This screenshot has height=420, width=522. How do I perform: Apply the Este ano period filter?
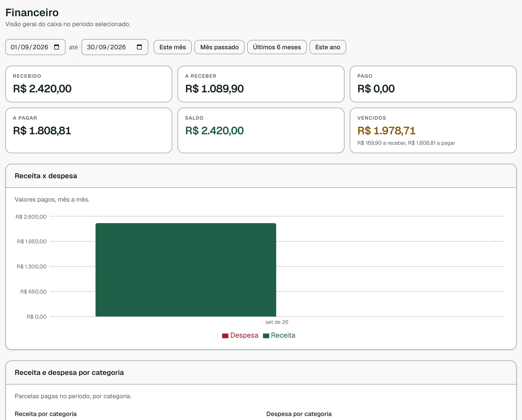[x=328, y=47]
